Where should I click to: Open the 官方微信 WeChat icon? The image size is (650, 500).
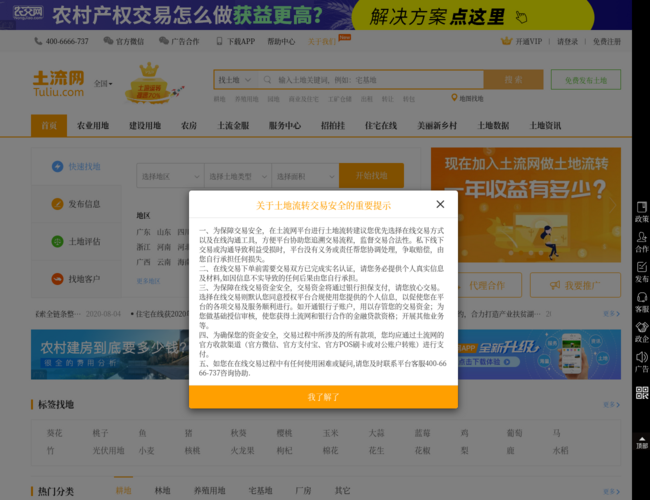pos(108,41)
